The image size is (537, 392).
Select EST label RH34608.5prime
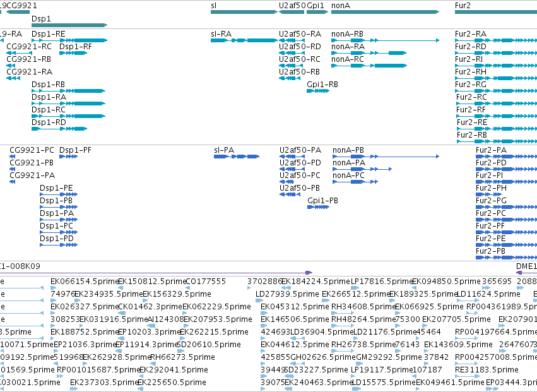(363, 307)
